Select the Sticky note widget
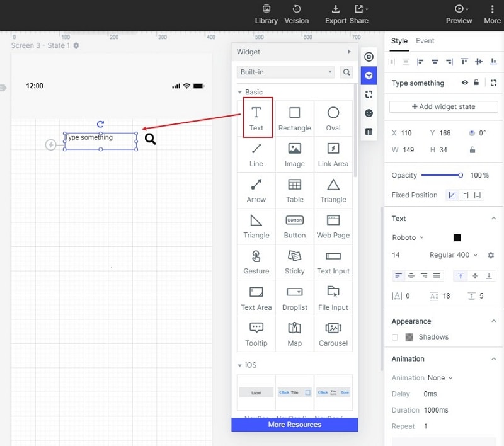Image resolution: width=504 pixels, height=446 pixels. click(294, 262)
